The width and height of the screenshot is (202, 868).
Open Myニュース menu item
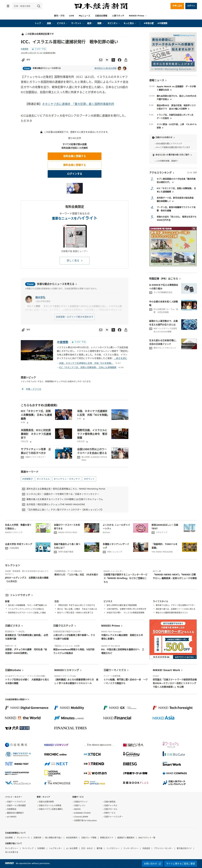84,15
